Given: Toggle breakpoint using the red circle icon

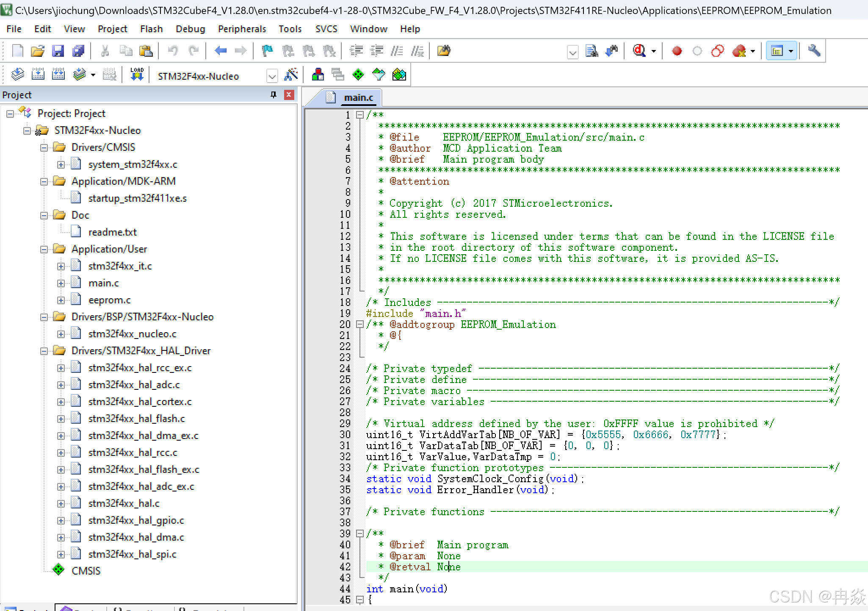Looking at the screenshot, I should pos(677,51).
